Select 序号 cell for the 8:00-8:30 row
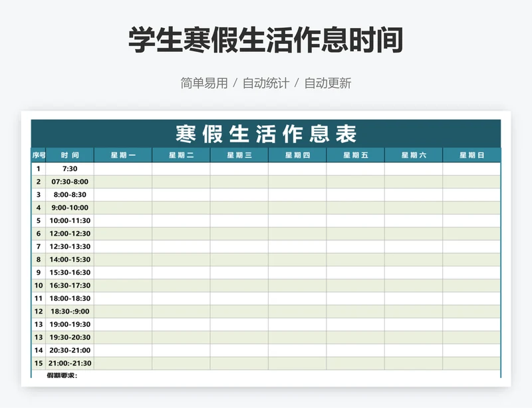532x408 pixels. (x=39, y=194)
